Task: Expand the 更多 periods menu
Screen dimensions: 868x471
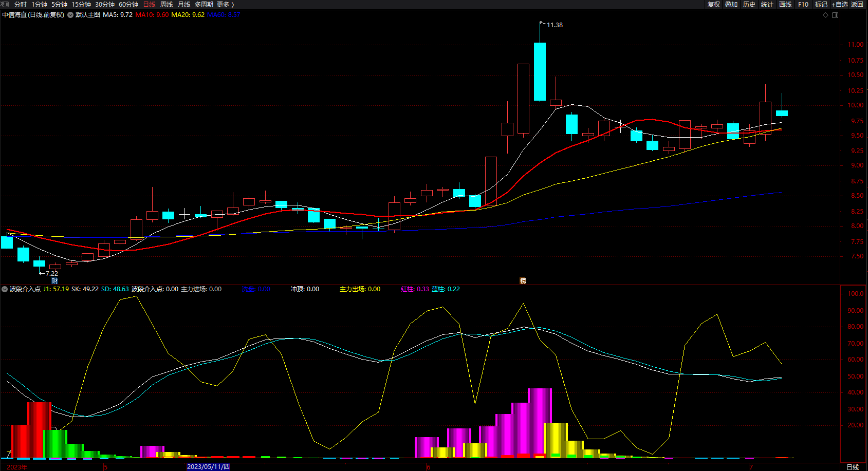Action: [x=225, y=4]
